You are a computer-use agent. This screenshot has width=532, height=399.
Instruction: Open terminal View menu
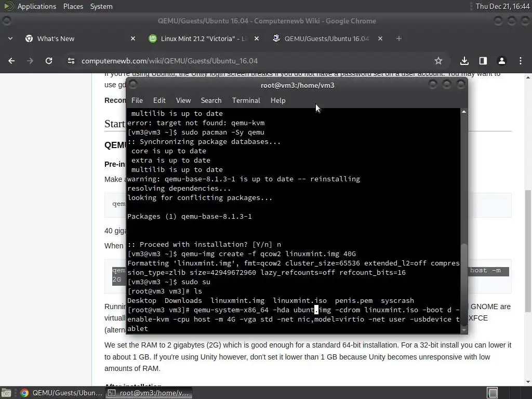(183, 100)
